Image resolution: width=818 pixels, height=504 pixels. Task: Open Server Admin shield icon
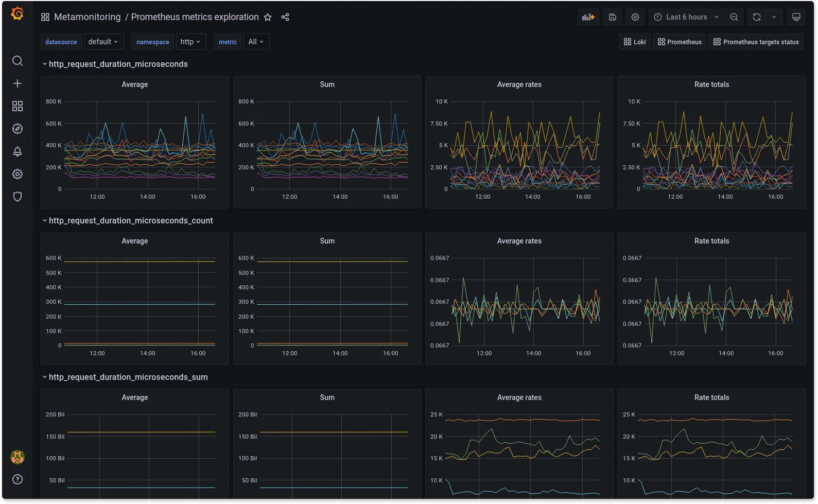coord(18,197)
